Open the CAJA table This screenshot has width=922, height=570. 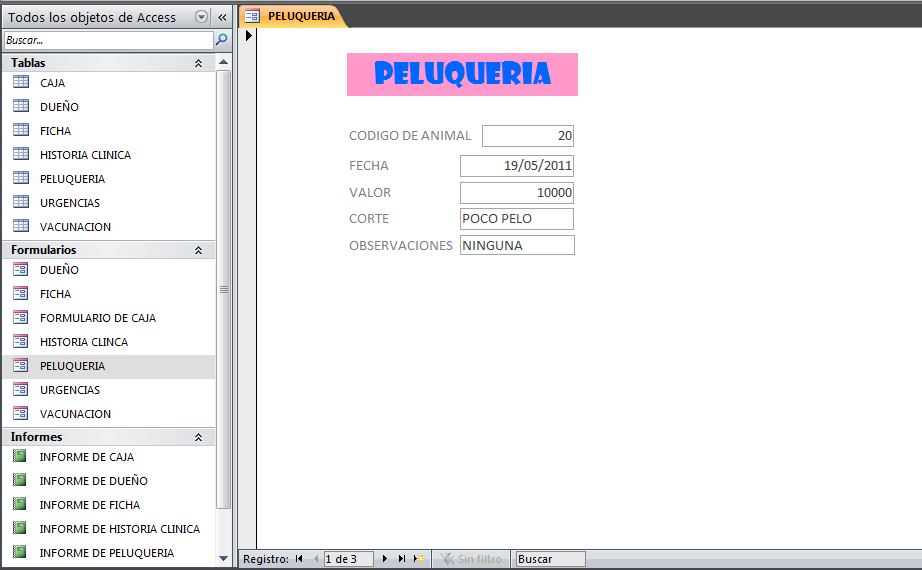pyautogui.click(x=52, y=83)
